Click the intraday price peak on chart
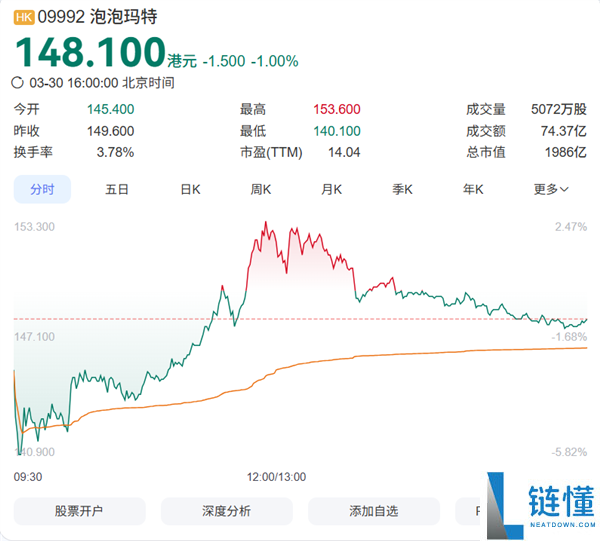The image size is (600, 541). pyautogui.click(x=266, y=222)
